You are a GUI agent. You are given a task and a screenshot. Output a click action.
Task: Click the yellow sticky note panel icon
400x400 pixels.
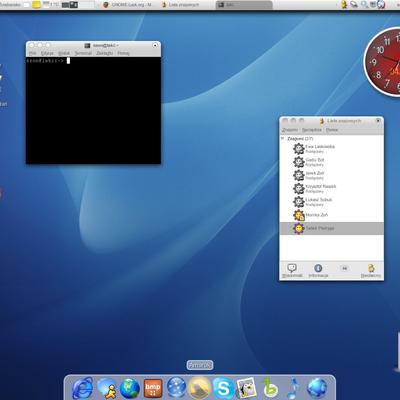point(36,5)
